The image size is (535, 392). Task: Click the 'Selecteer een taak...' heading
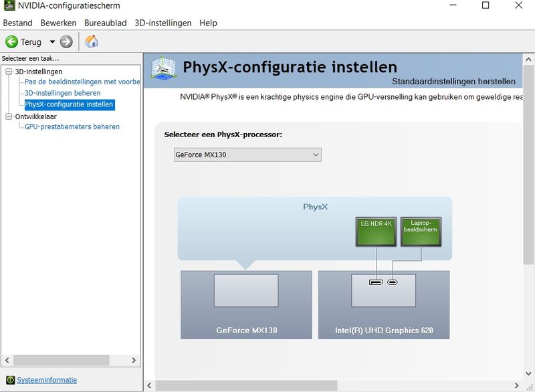[x=30, y=58]
